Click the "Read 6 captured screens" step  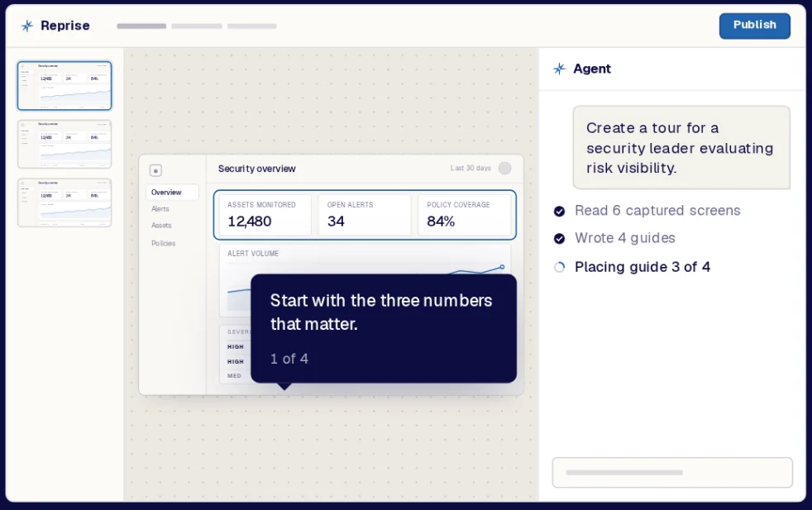tap(657, 210)
